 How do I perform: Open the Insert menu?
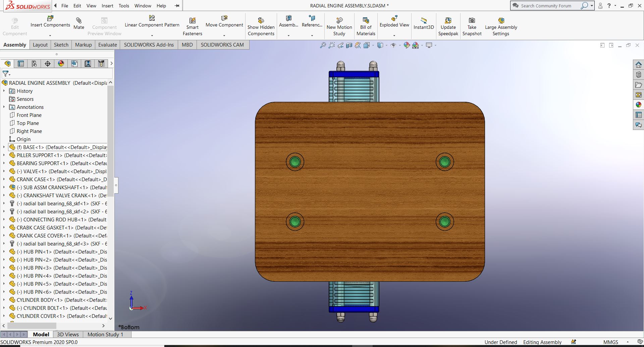[x=107, y=6]
